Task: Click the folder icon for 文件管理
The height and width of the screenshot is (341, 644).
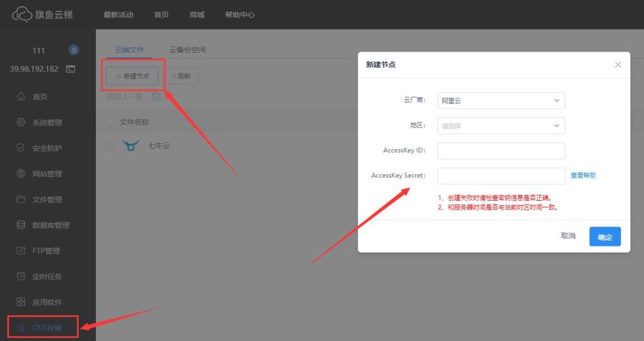Action: pyautogui.click(x=21, y=199)
